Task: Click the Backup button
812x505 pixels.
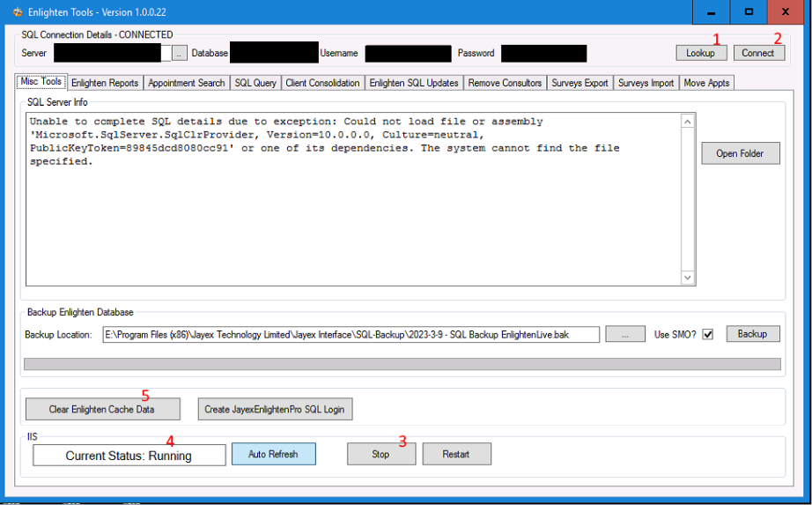Action: point(753,334)
